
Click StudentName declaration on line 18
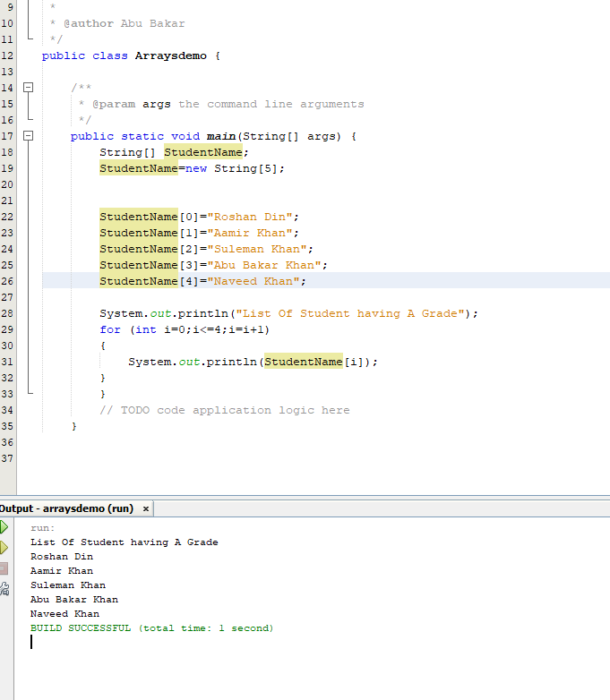point(203,152)
